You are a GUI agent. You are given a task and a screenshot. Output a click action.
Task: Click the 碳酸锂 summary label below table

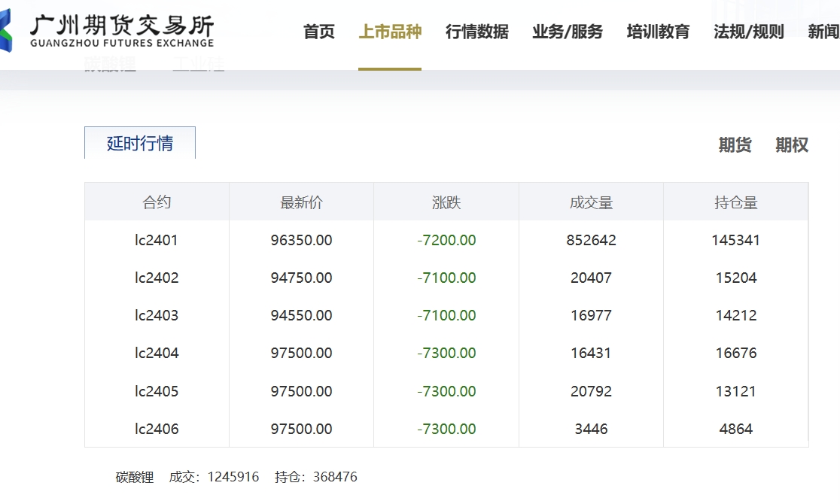(x=135, y=477)
